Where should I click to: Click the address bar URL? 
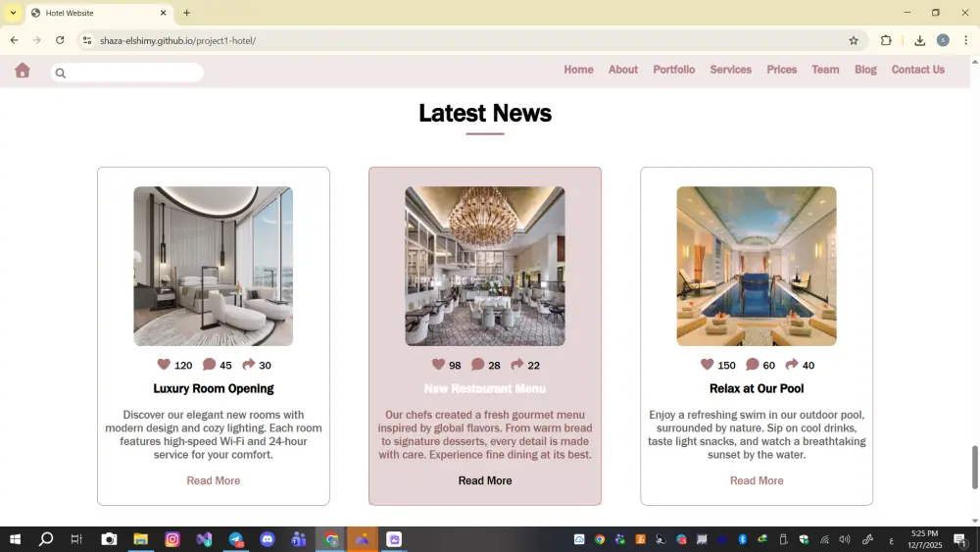[x=177, y=40]
